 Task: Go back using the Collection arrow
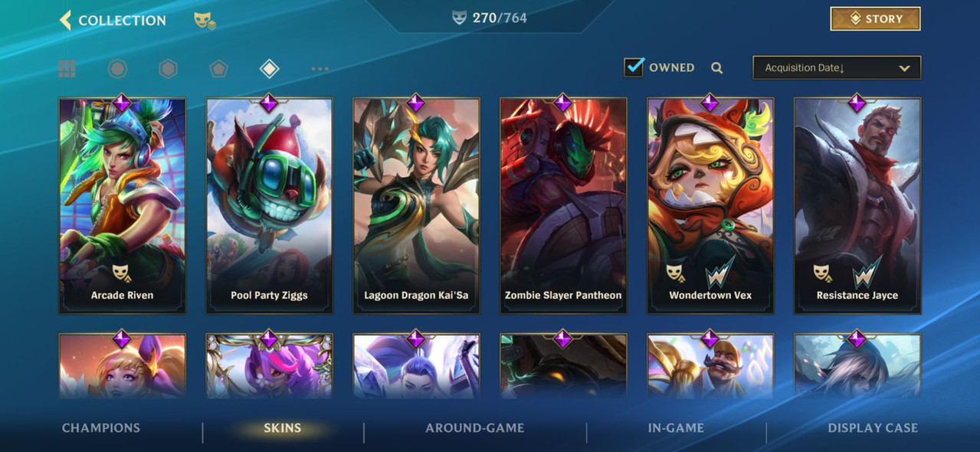(x=66, y=20)
